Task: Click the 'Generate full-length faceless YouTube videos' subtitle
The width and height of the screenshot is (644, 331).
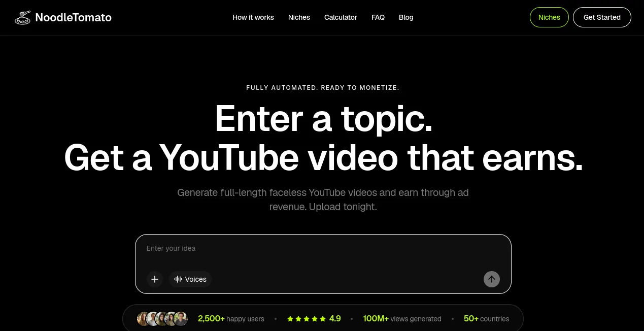Action: click(x=323, y=200)
